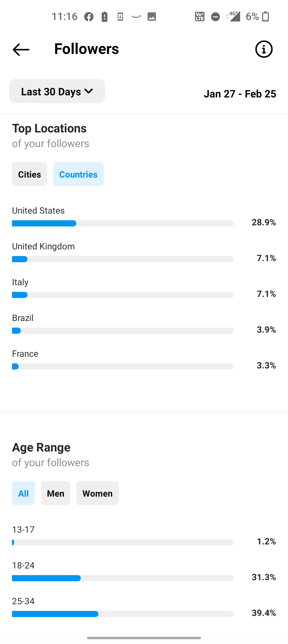Select the Women age range tab
The width and height of the screenshot is (288, 644).
tap(97, 493)
